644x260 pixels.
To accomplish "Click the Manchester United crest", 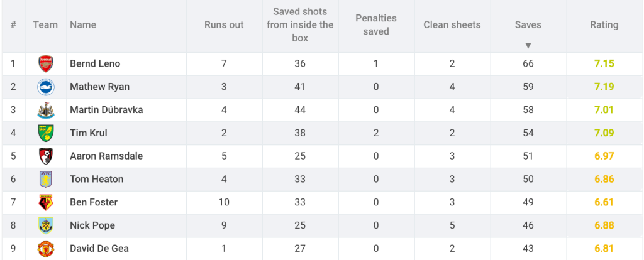I will (x=45, y=249).
